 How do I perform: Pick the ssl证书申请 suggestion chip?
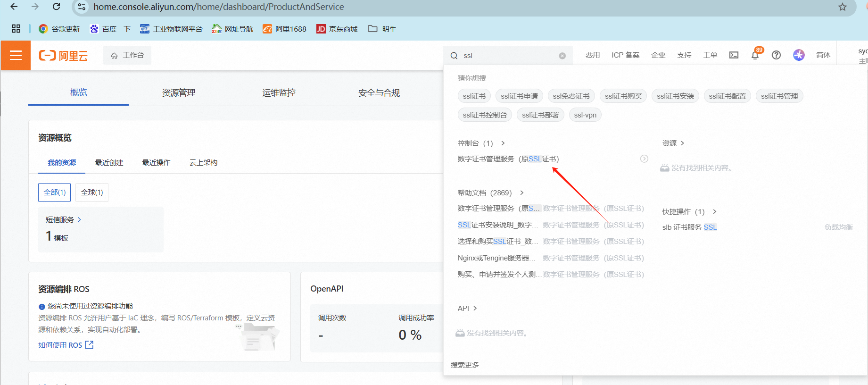click(519, 96)
